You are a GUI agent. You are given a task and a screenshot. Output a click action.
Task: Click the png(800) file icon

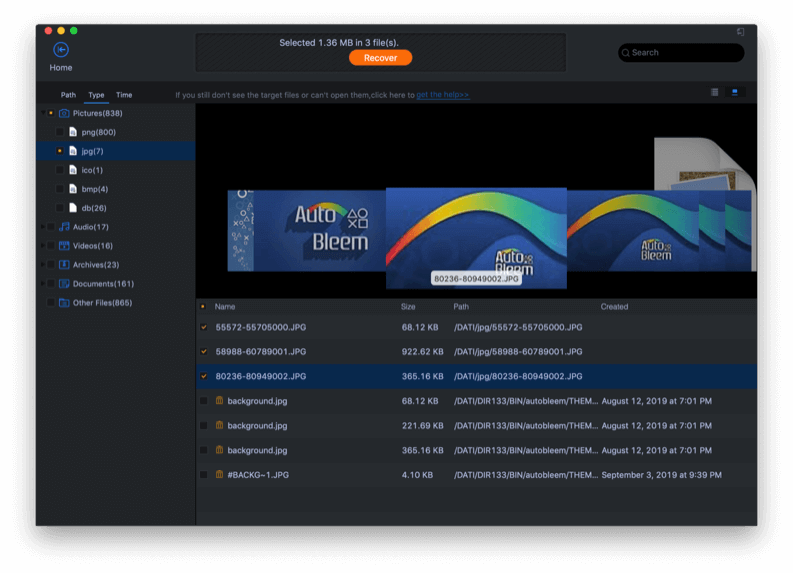click(x=73, y=132)
